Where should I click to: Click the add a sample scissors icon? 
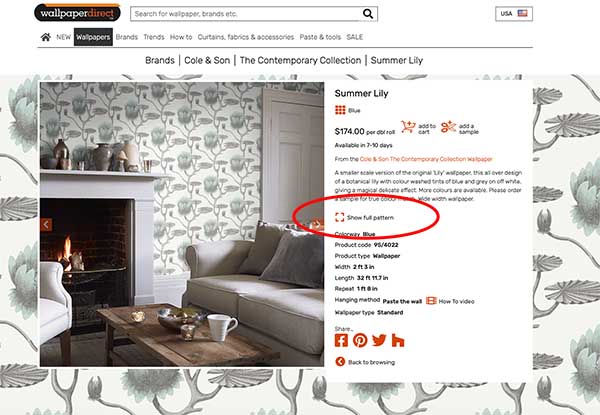448,127
